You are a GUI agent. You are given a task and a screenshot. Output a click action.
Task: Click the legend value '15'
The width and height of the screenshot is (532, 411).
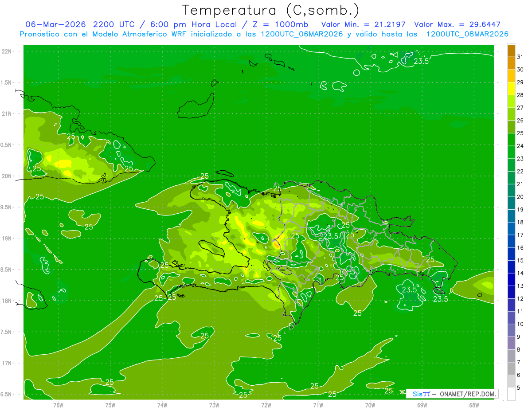520,261
